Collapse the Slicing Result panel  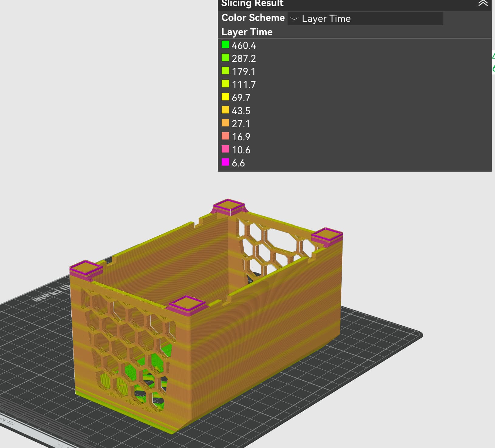[483, 3]
